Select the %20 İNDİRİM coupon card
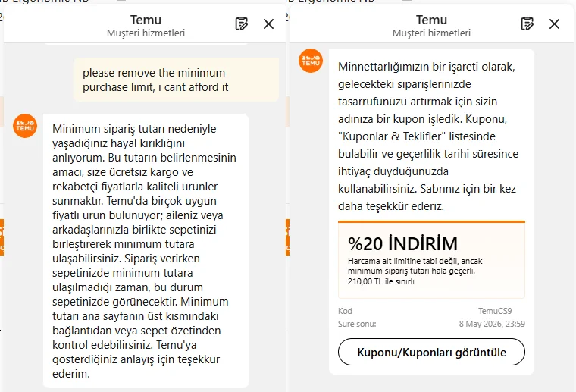Image resolution: width=576 pixels, height=392 pixels. point(431,260)
